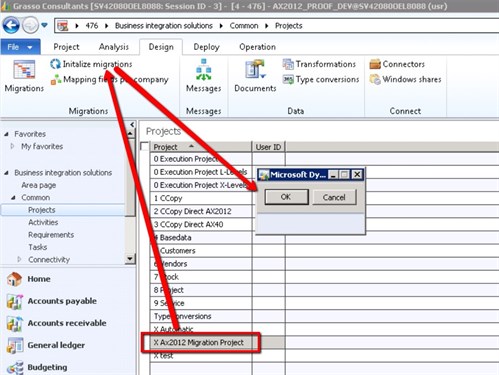
Task: Select Projects in the navigation tree
Action: (42, 210)
